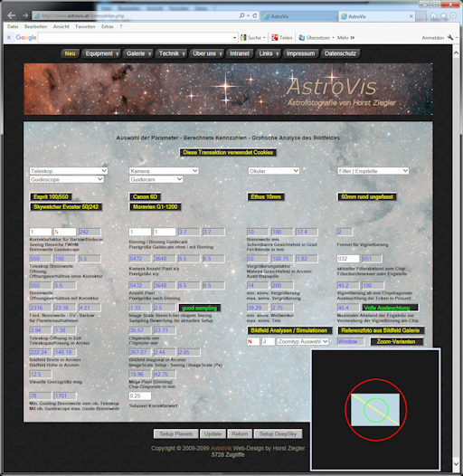Go back with the browser back arrow
463x476 pixels.
pos(11,15)
